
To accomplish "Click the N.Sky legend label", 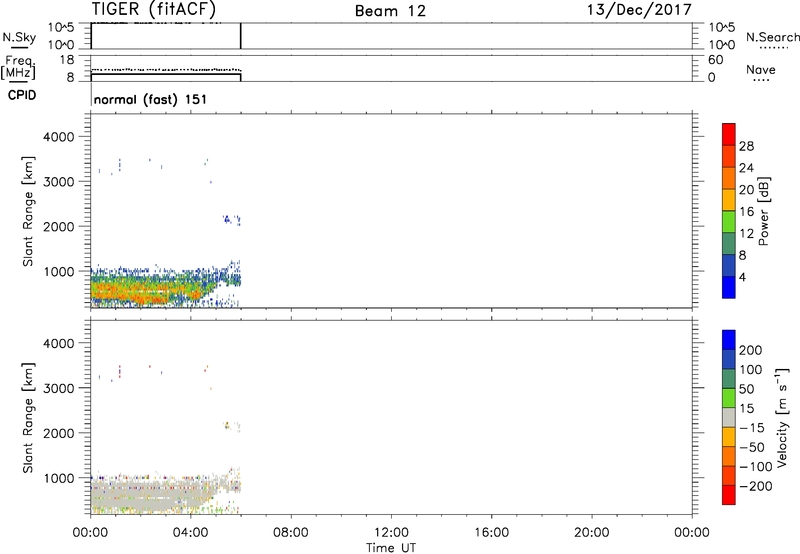I will tap(19, 37).
